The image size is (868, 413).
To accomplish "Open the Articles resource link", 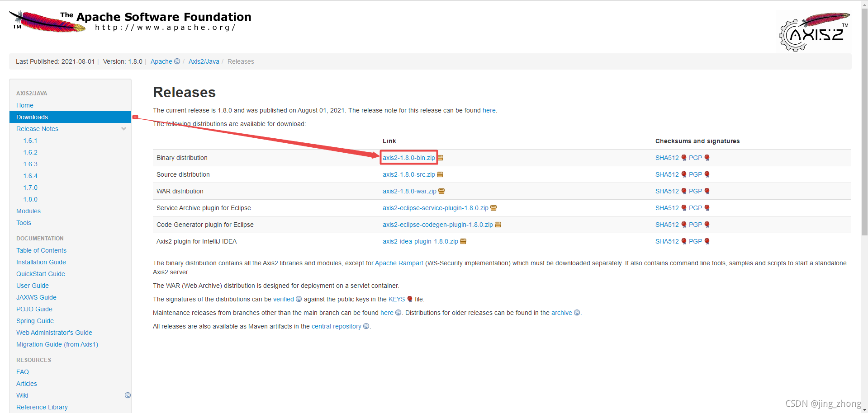I will pyautogui.click(x=27, y=384).
